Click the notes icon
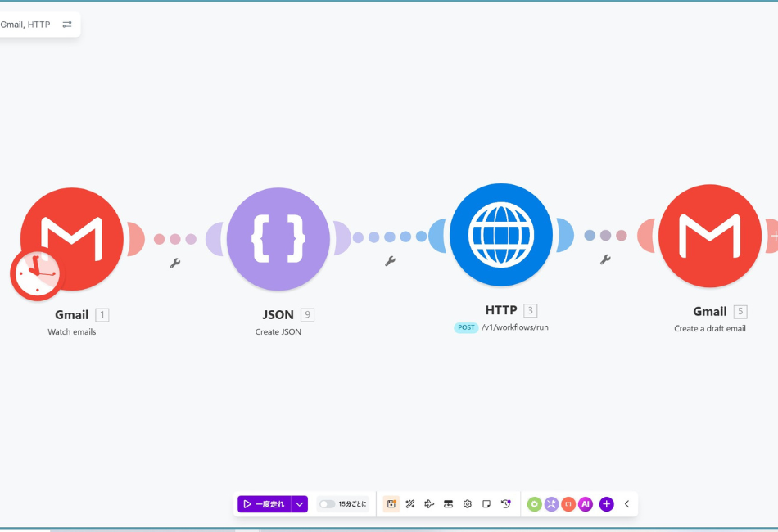This screenshot has height=532, width=778. tap(486, 503)
